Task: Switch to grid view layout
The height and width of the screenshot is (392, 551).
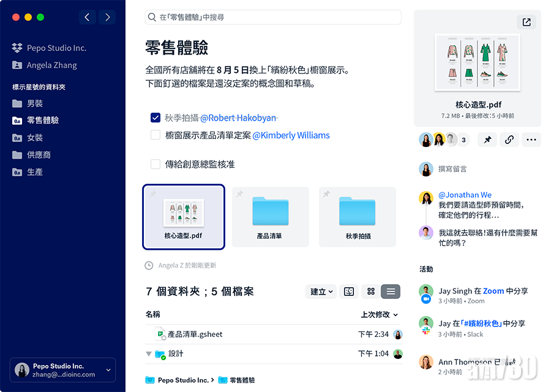Action: tap(370, 292)
